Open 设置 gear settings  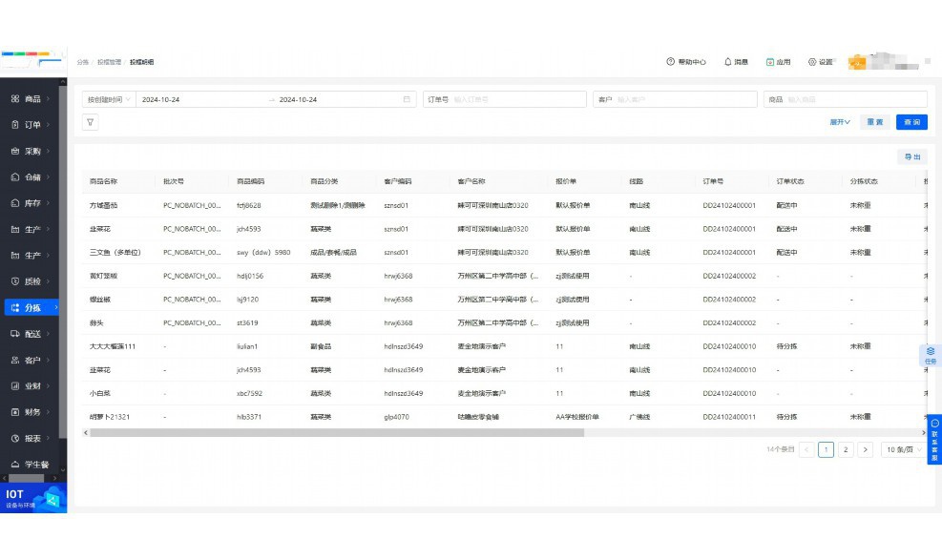click(x=821, y=62)
